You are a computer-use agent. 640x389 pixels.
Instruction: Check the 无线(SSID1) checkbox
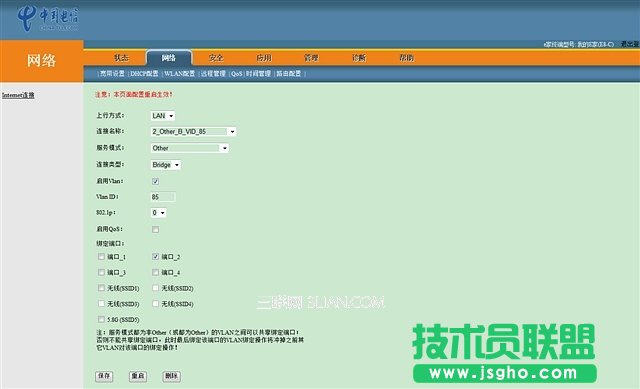(101, 288)
